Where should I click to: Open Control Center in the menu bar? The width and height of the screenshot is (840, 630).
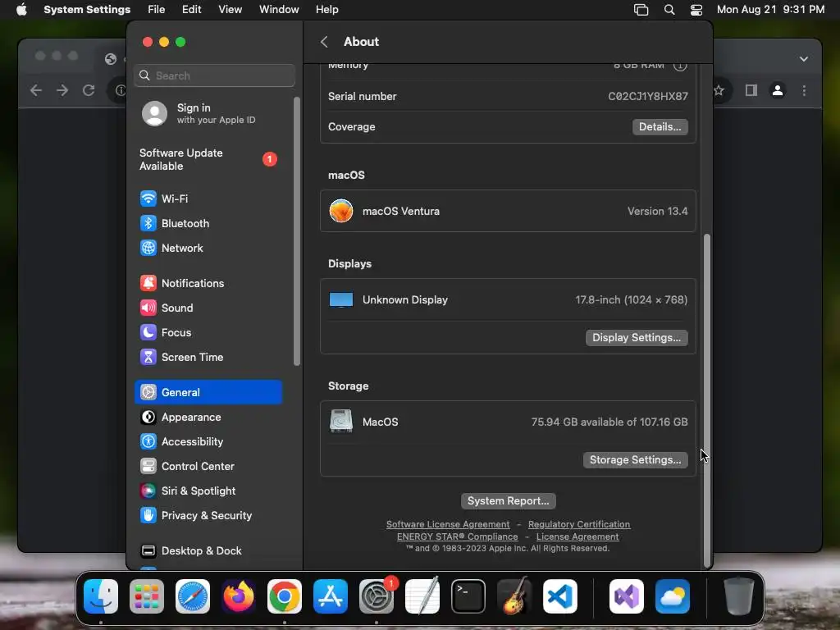pos(696,10)
